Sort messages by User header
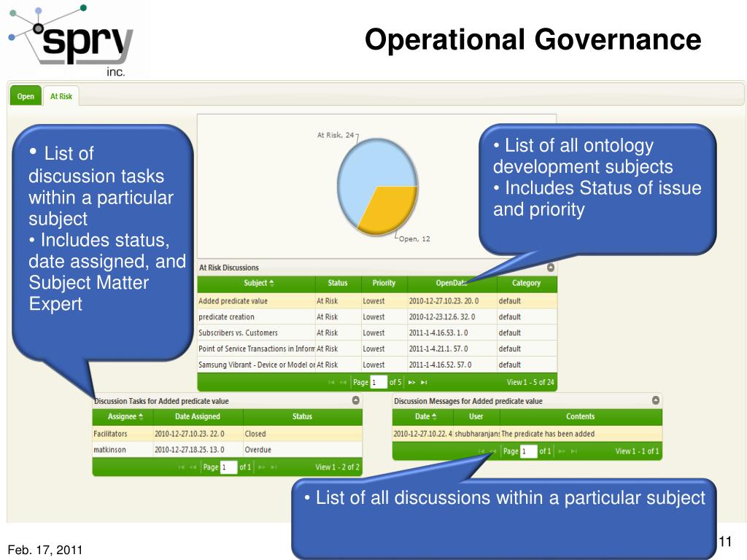 click(x=476, y=416)
